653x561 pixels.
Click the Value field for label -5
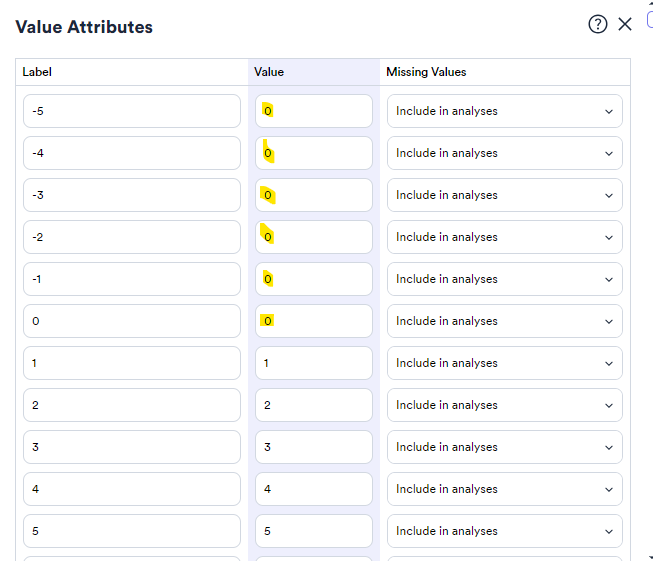(314, 111)
